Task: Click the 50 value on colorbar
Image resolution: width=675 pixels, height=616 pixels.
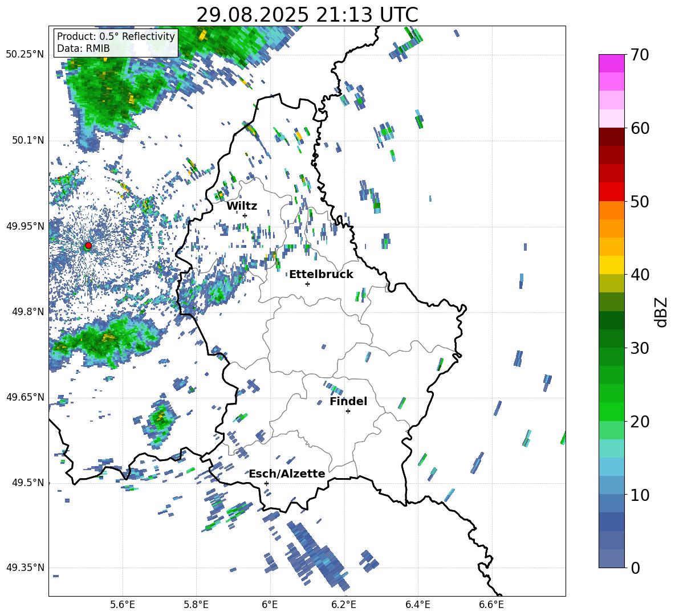Action: pyautogui.click(x=640, y=201)
